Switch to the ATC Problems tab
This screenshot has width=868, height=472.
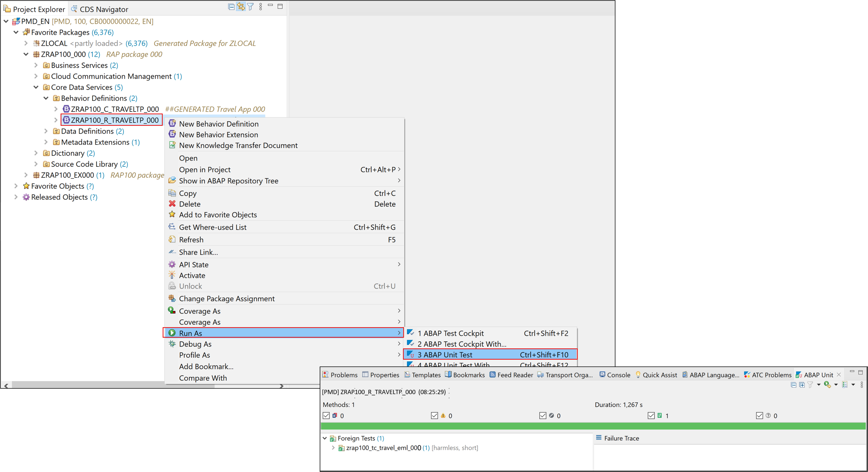click(767, 375)
